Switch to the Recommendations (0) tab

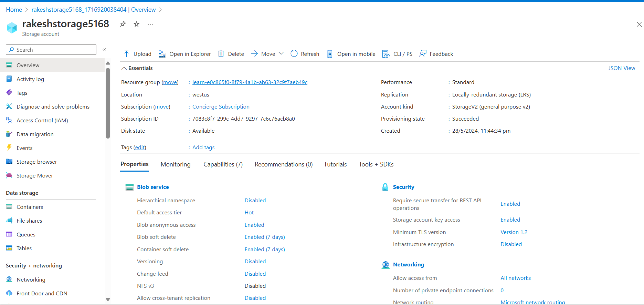(284, 164)
